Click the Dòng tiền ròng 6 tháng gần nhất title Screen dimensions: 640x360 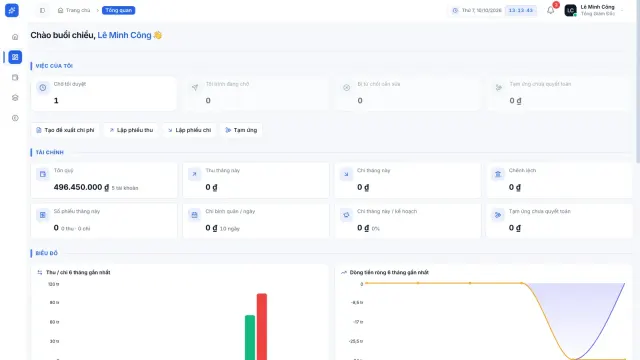(389, 272)
